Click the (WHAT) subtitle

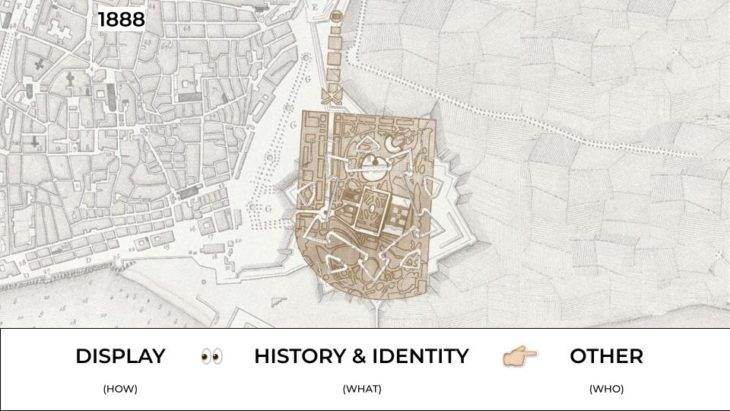click(x=362, y=389)
